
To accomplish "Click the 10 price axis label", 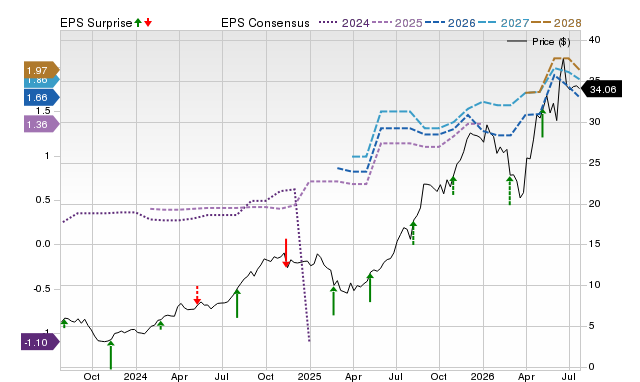I will 595,285.
